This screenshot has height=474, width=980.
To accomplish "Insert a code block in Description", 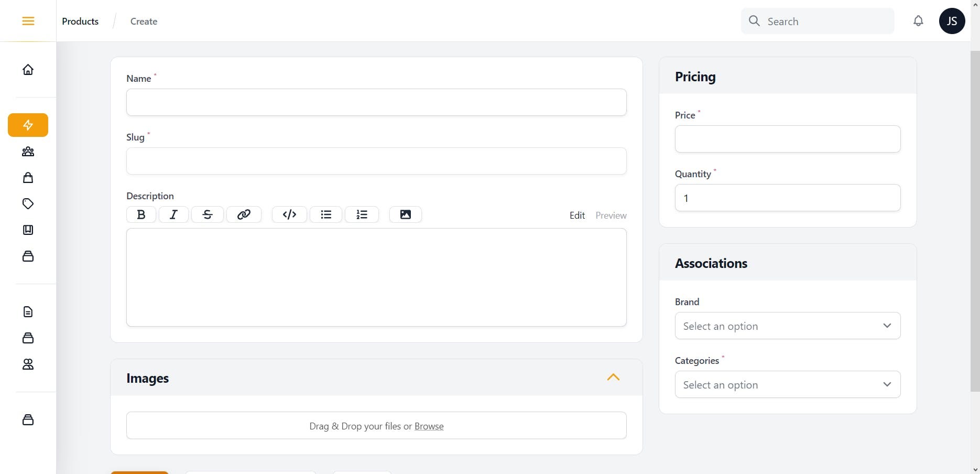I will [x=289, y=214].
